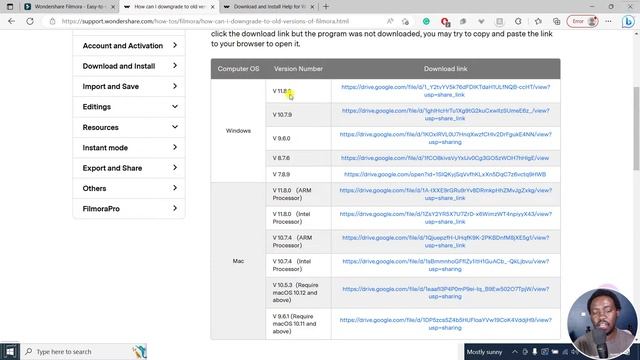This screenshot has width=640, height=360.
Task: Open Mac V 11.8.0 ARM download link
Action: 445,194
